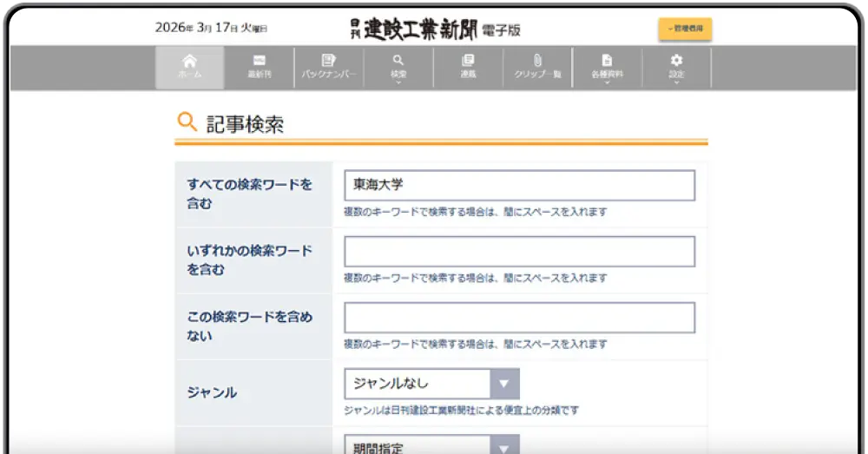The height and width of the screenshot is (454, 868).
Task: Open the settings (設定) gear icon
Action: tap(676, 60)
